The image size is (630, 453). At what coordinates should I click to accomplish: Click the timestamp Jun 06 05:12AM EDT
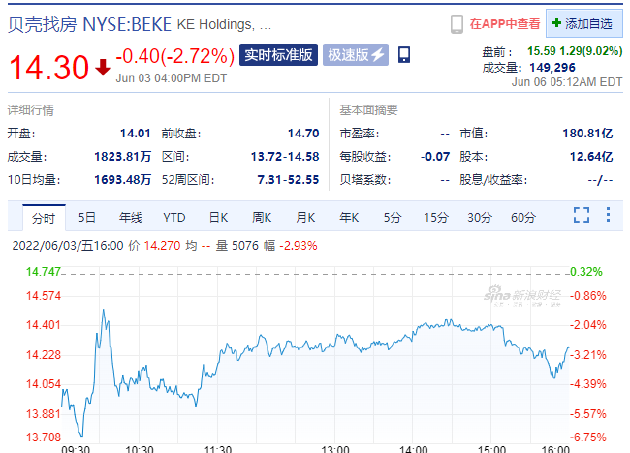click(x=567, y=82)
